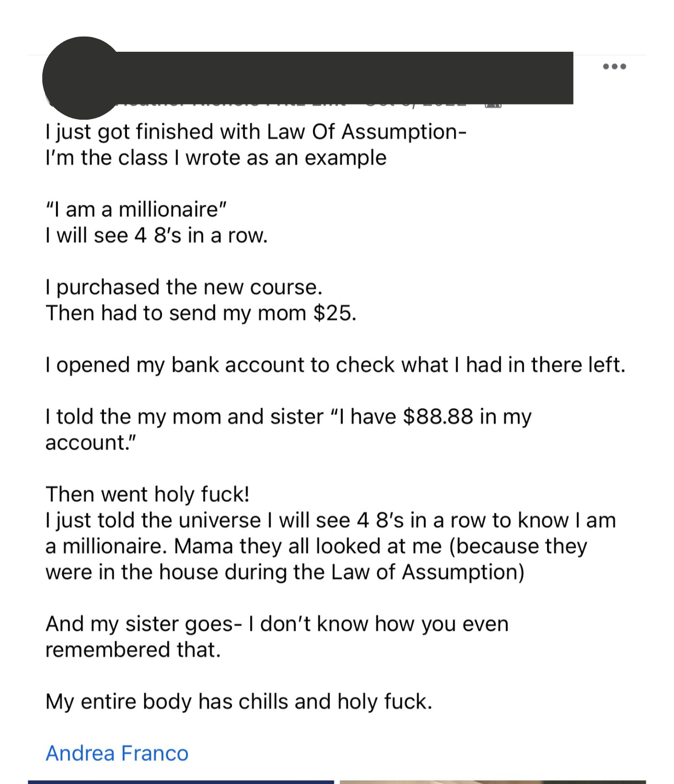
Task: Tap "I'm the class I wrote as an example" line
Action: tap(216, 158)
